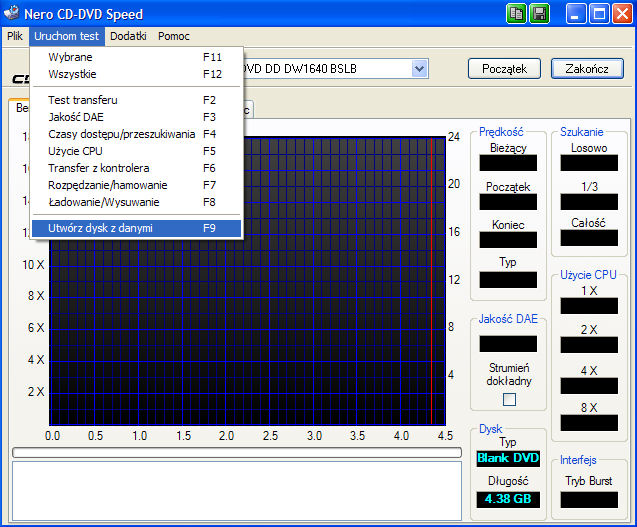Click the progress bar below the graph

(x=237, y=452)
